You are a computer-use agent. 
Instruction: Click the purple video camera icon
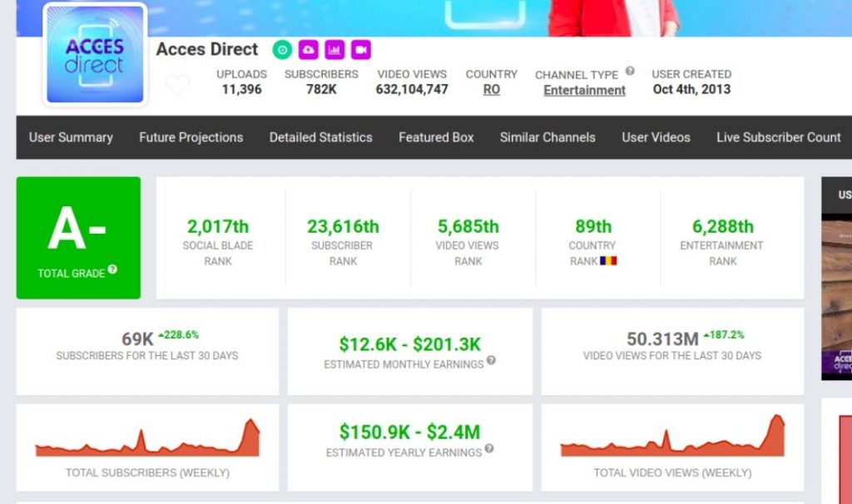pyautogui.click(x=360, y=50)
